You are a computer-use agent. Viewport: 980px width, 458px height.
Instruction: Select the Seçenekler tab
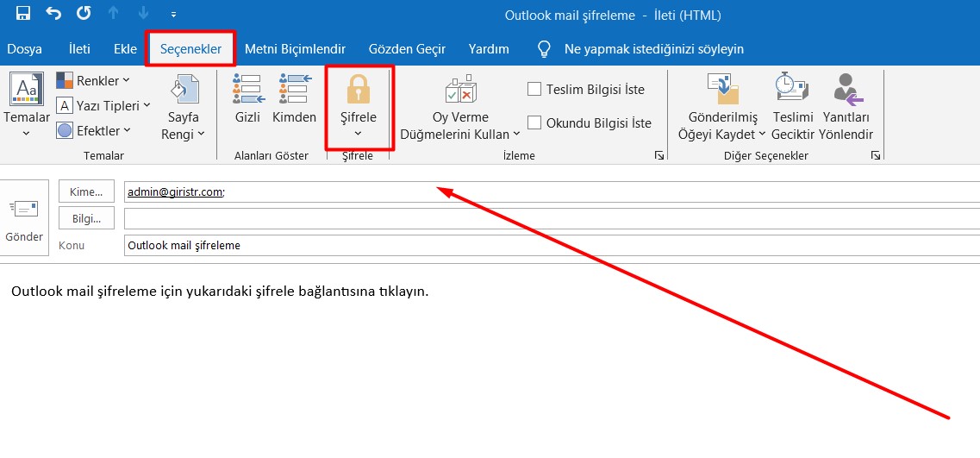tap(190, 49)
